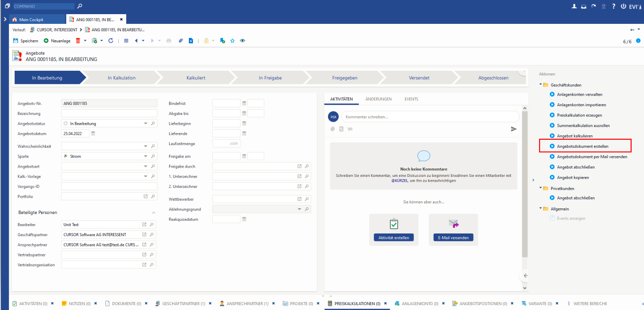
Task: Open calendar picker for Angebotsdatum
Action: coord(93,133)
